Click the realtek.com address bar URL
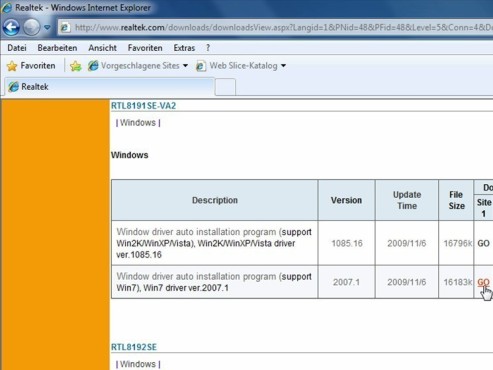Viewport: 493px width, 370px height. (283, 27)
